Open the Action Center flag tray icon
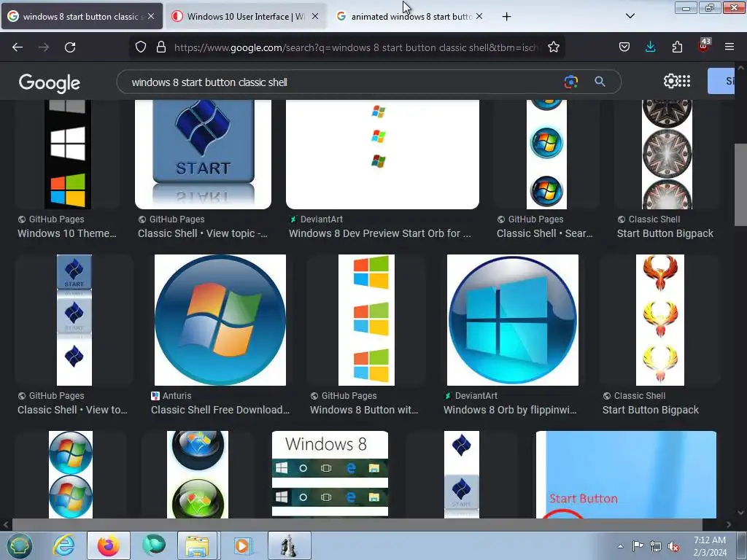Viewport: 747px width, 560px height. pos(638,546)
